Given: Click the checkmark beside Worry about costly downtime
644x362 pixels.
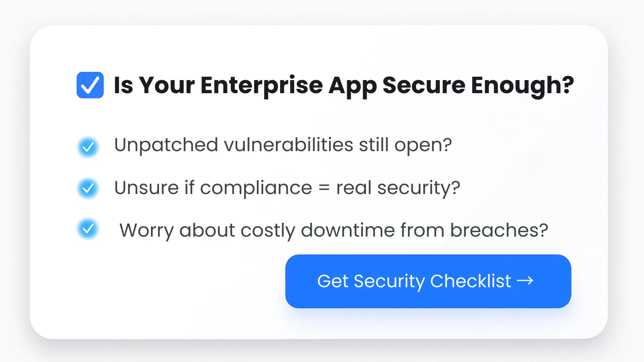Looking at the screenshot, I should [x=88, y=229].
